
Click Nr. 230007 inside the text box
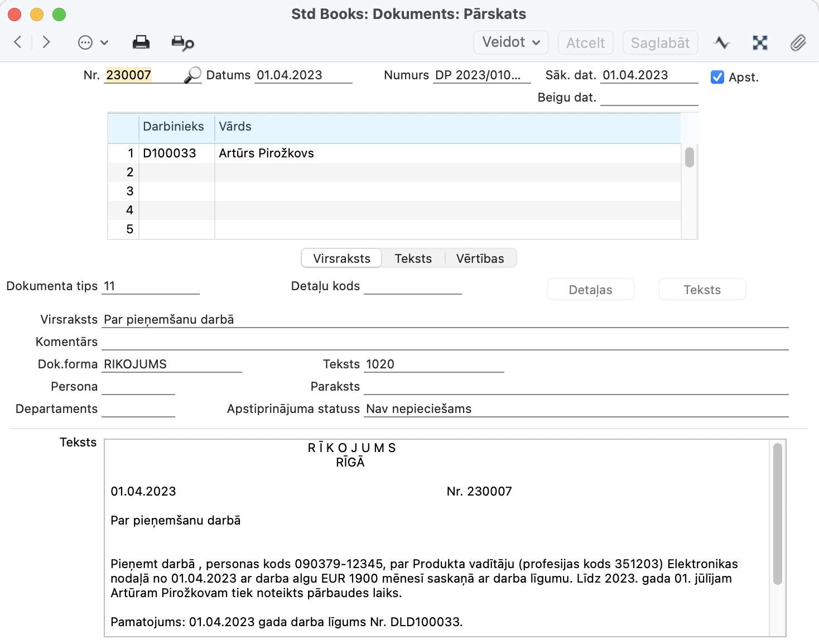tap(479, 491)
